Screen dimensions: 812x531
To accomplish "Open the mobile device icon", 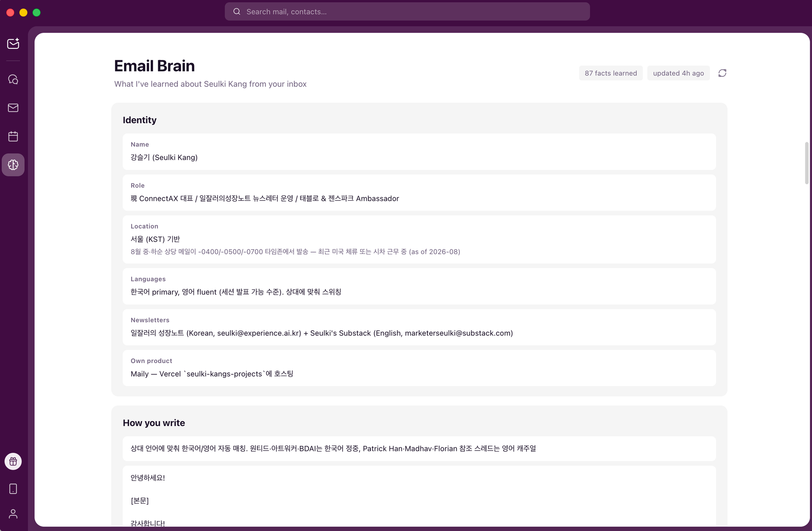I will tap(13, 489).
